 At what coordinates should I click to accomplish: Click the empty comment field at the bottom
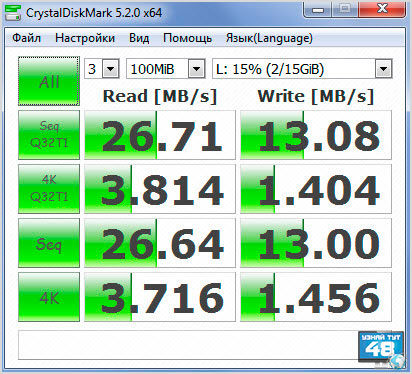click(188, 345)
